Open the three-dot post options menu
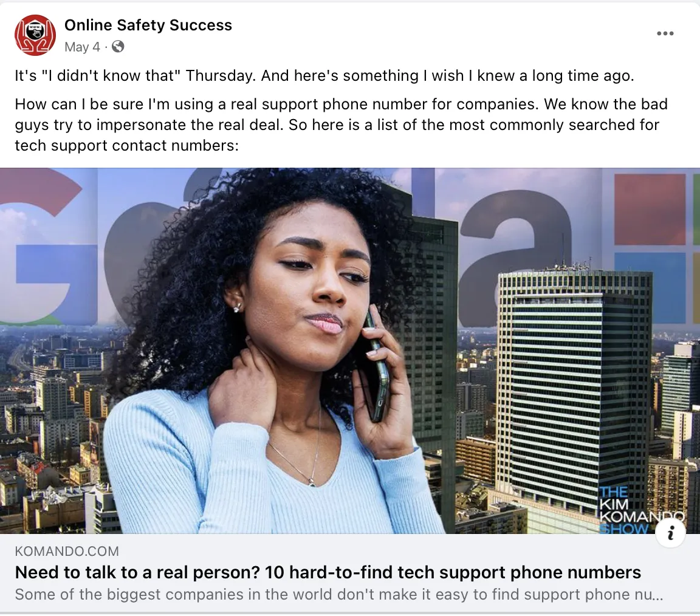The height and width of the screenshot is (616, 700). point(665,33)
